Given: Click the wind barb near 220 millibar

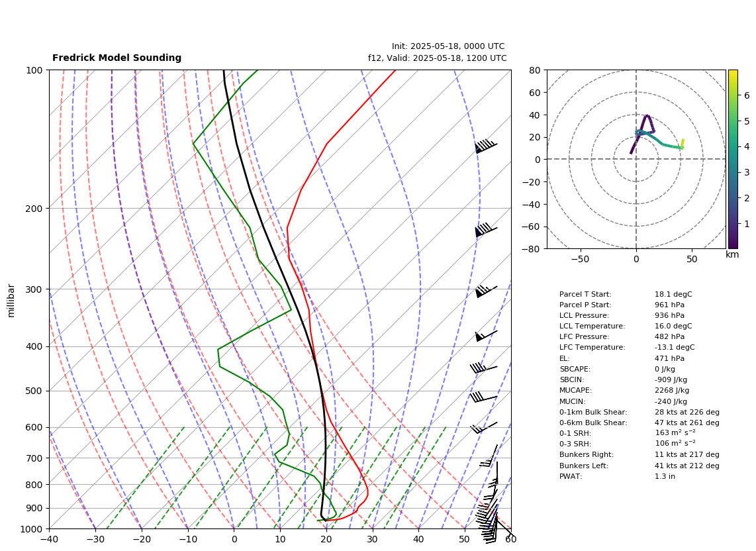Looking at the screenshot, I should pyautogui.click(x=486, y=230).
